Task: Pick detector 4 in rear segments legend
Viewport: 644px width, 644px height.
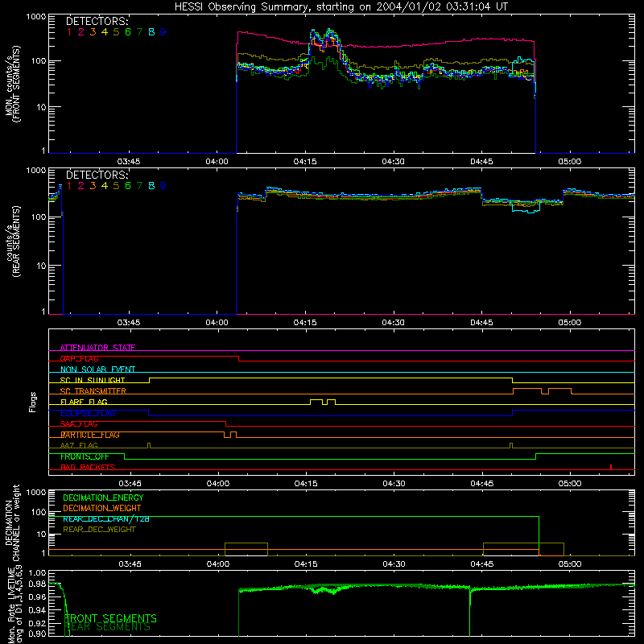Action: click(105, 186)
